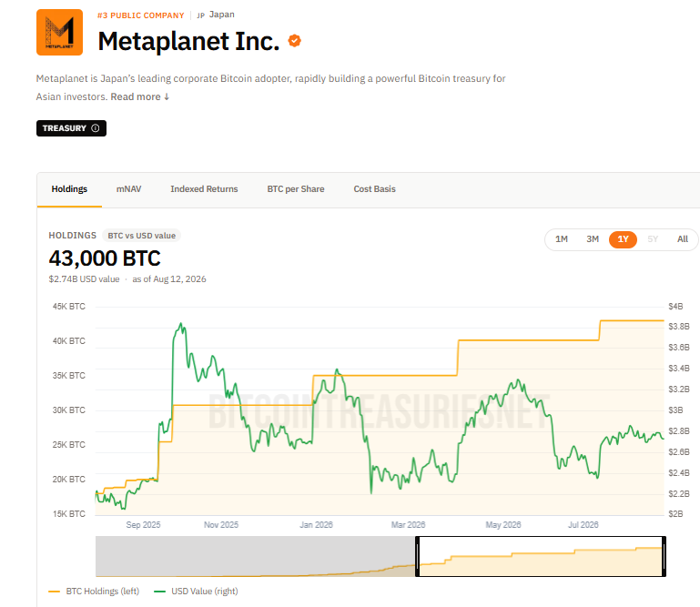Image resolution: width=700 pixels, height=607 pixels.
Task: Select the active 1Y range button
Action: [x=623, y=239]
